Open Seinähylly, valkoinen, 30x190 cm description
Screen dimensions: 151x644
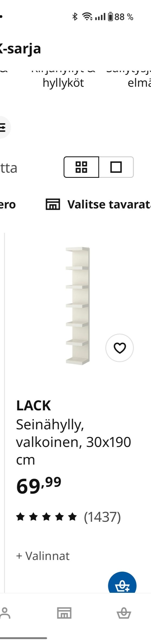click(x=73, y=442)
